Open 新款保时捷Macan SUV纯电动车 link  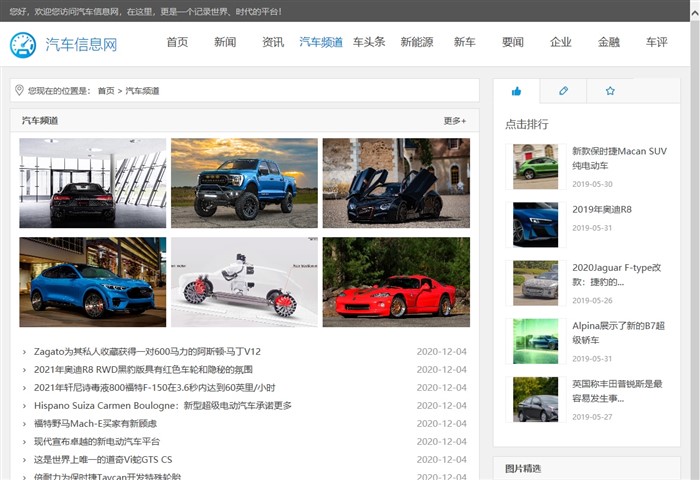pos(620,159)
